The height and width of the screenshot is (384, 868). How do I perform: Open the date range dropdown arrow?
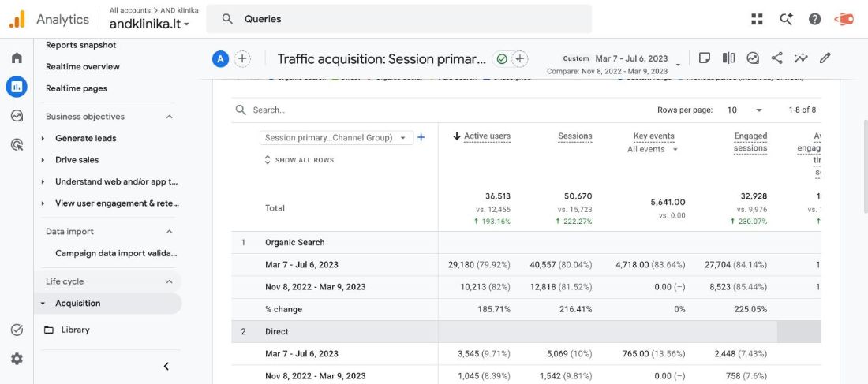(x=678, y=65)
